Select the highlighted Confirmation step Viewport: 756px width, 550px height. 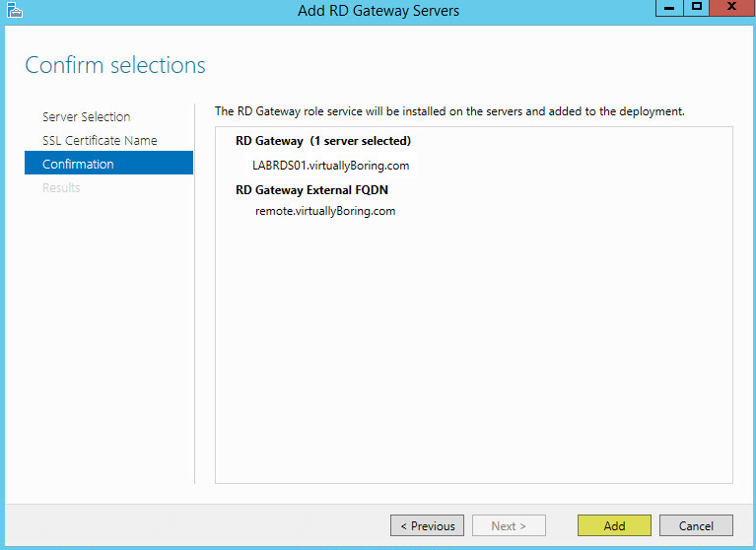(78, 164)
